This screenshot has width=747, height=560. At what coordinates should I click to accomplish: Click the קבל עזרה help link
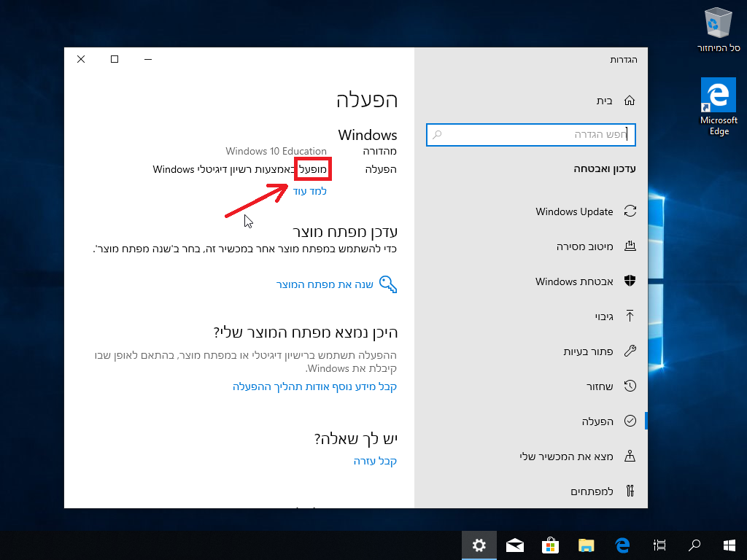pyautogui.click(x=375, y=461)
